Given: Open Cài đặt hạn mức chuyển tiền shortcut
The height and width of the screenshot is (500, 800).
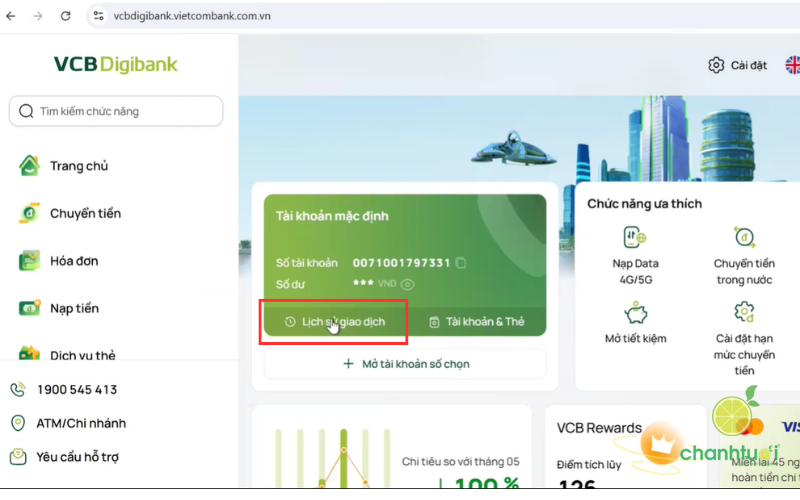Looking at the screenshot, I should (744, 338).
